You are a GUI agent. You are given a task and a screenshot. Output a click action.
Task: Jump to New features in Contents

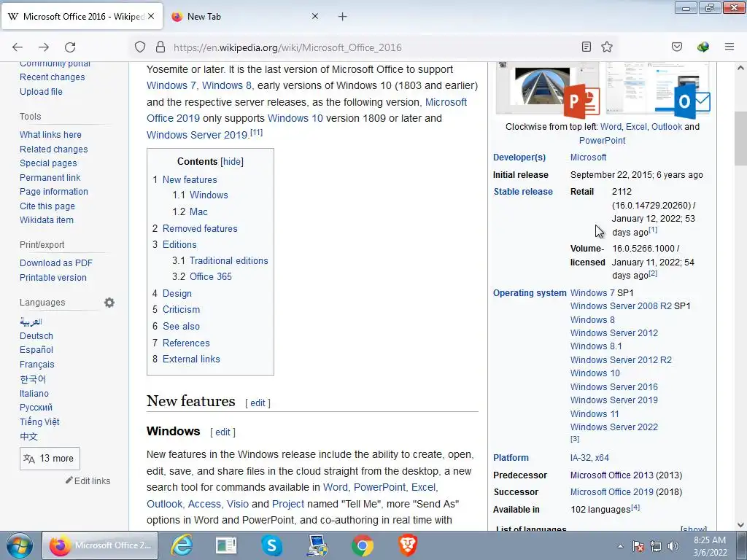tap(190, 179)
